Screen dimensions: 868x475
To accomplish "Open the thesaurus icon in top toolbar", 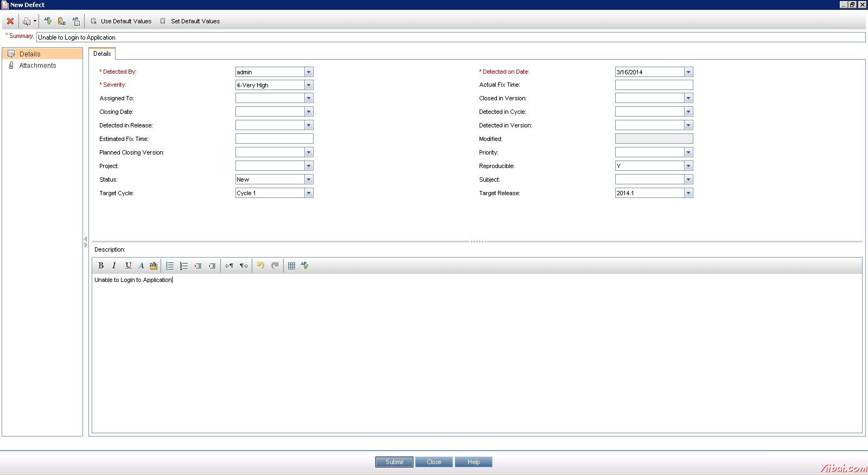I will pyautogui.click(x=62, y=21).
